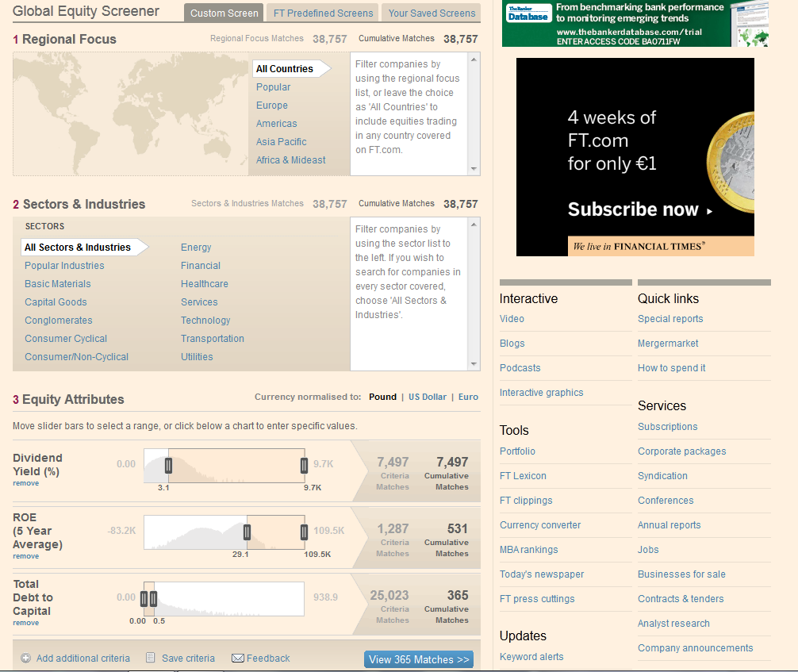798x672 pixels.
Task: Filter by Energy sector
Action: click(x=196, y=248)
